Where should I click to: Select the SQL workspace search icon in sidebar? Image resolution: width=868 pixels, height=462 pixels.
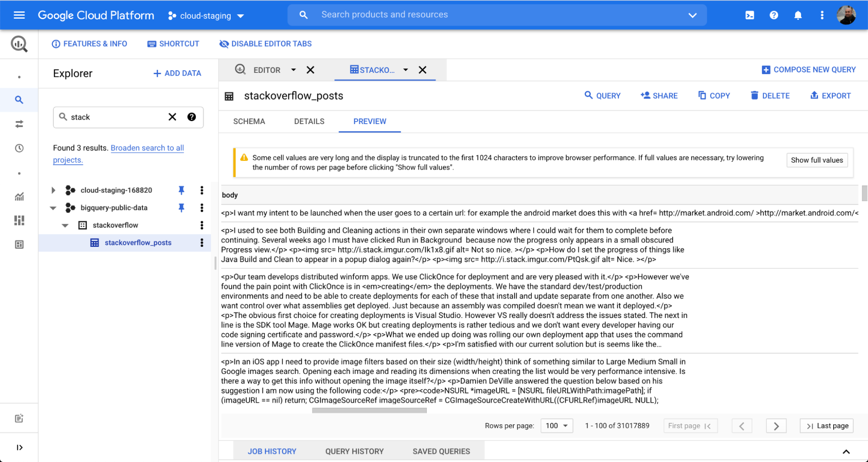pos(19,100)
